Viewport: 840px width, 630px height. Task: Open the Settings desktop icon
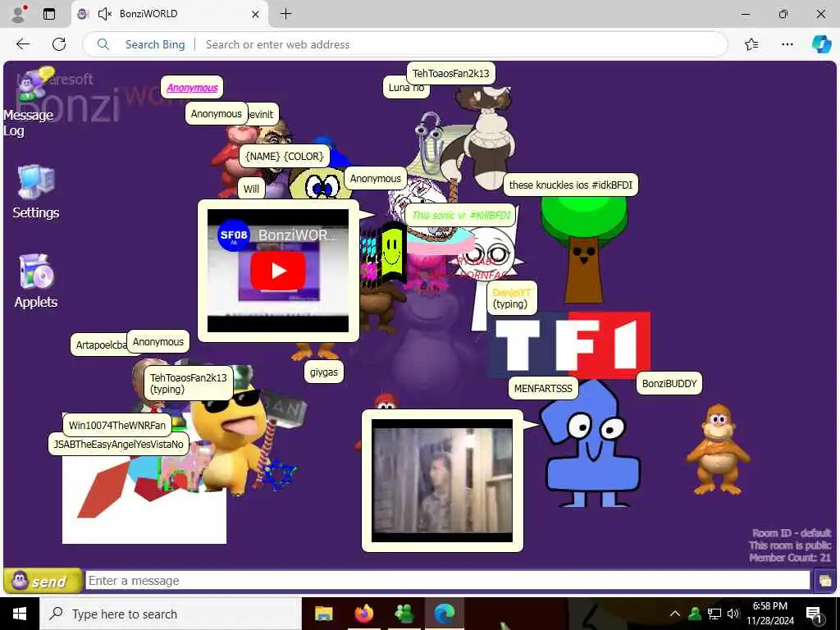36,192
